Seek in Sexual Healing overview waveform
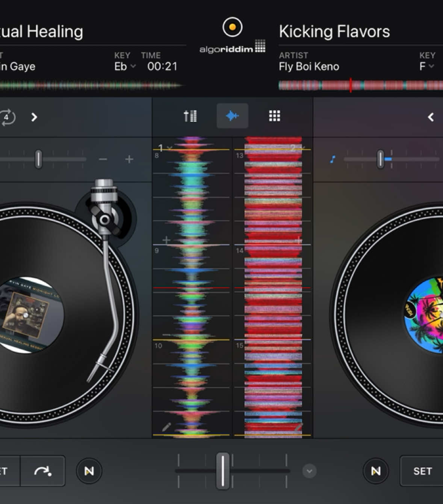443x504 pixels. pos(92,86)
